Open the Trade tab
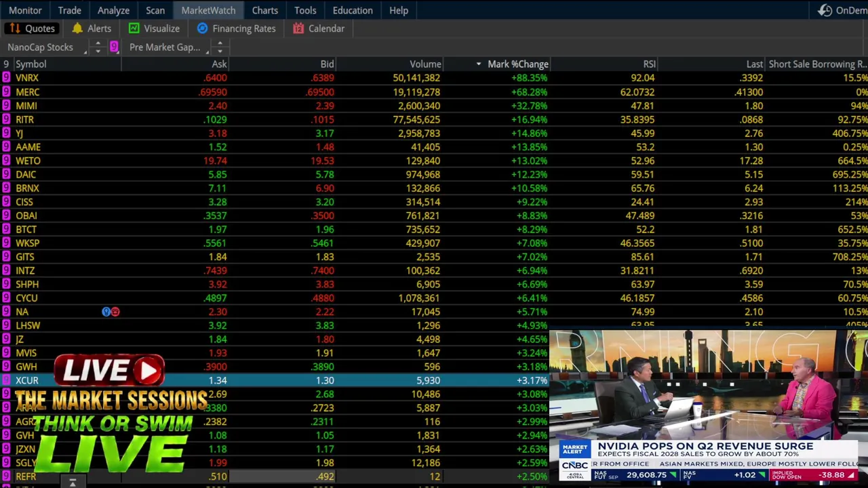 (x=69, y=10)
